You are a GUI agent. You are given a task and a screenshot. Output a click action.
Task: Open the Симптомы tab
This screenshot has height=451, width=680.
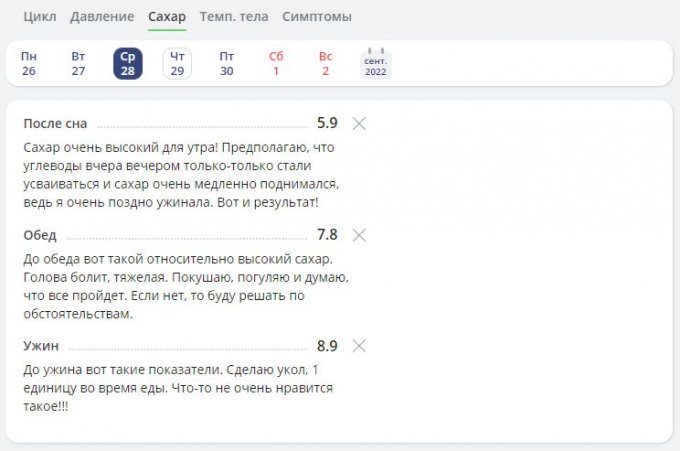pos(316,17)
